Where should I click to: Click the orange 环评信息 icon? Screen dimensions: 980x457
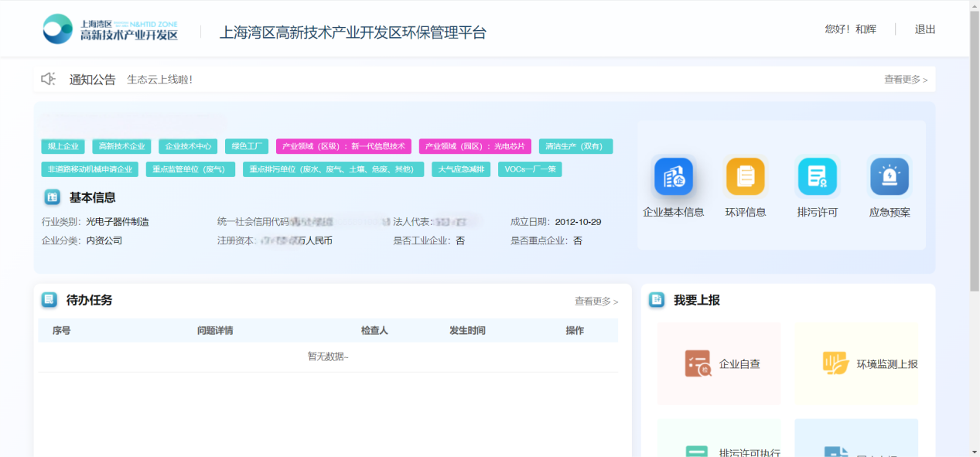(745, 177)
